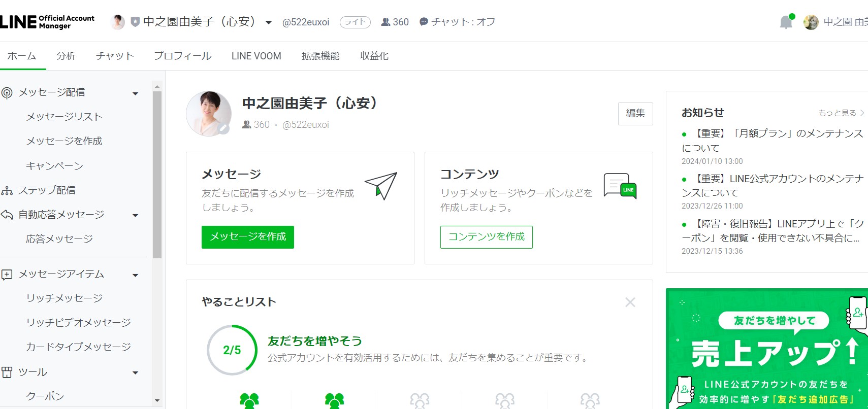
Task: Click the green メッセージを作成 button
Action: [248, 237]
